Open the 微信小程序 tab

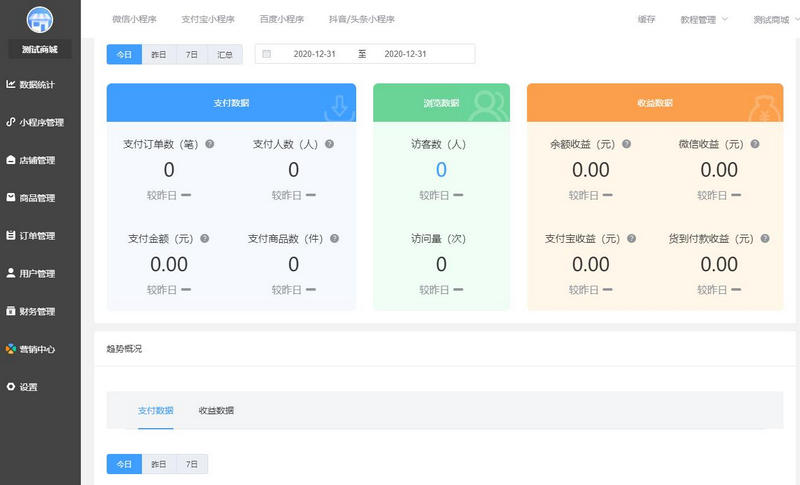[x=134, y=19]
